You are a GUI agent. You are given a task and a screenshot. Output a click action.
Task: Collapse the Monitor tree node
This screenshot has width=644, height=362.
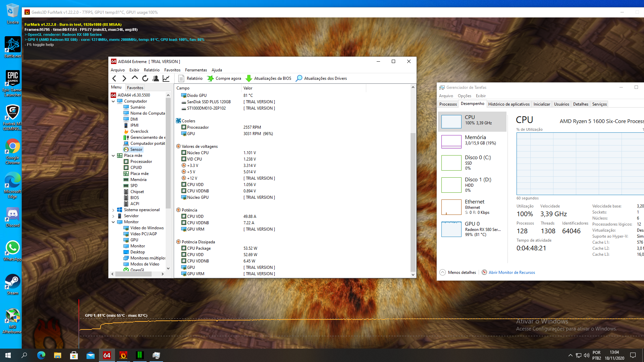[113, 222]
